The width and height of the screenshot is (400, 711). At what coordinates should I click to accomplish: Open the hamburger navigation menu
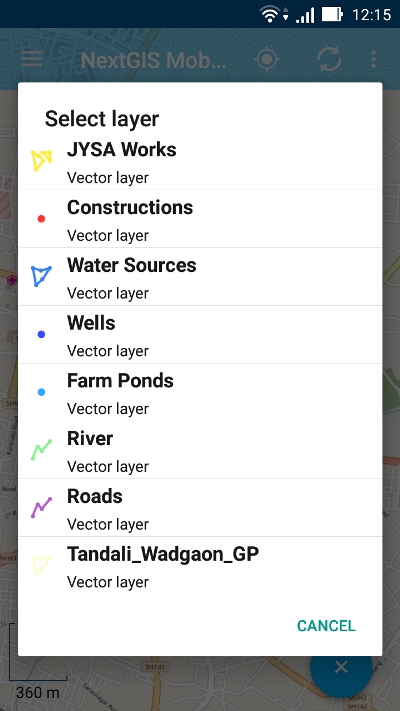(31, 59)
